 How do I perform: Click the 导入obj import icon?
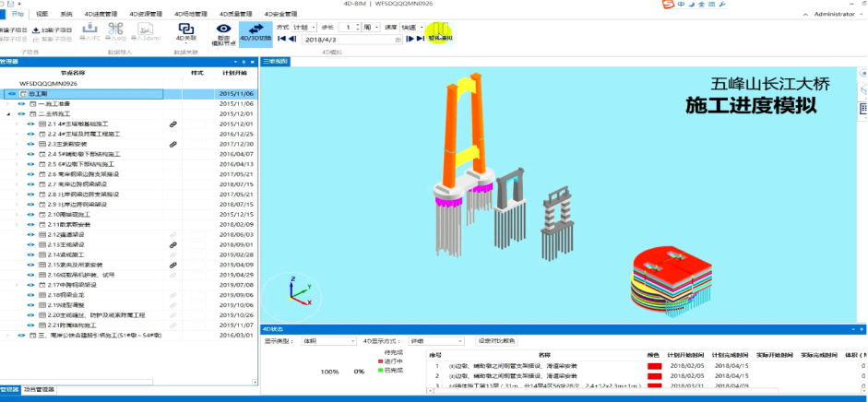pos(115,29)
